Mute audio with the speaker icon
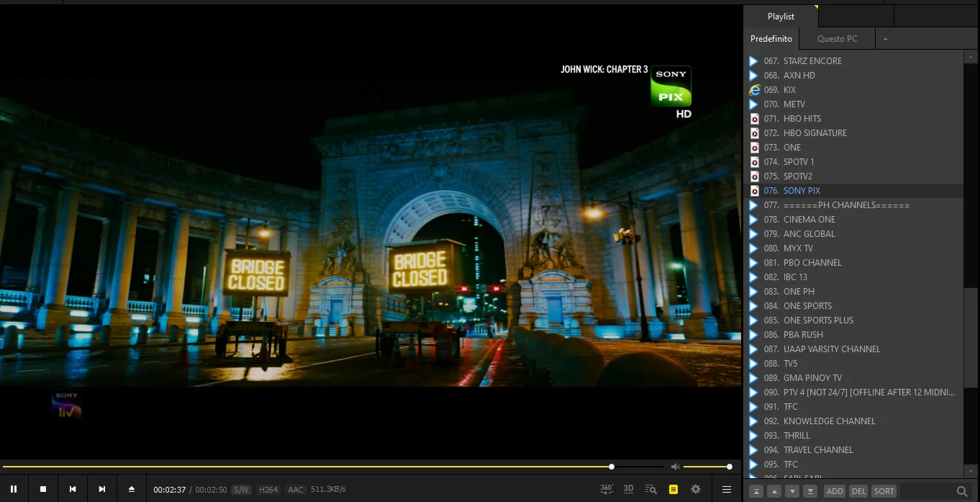The height and width of the screenshot is (502, 980). pyautogui.click(x=675, y=467)
